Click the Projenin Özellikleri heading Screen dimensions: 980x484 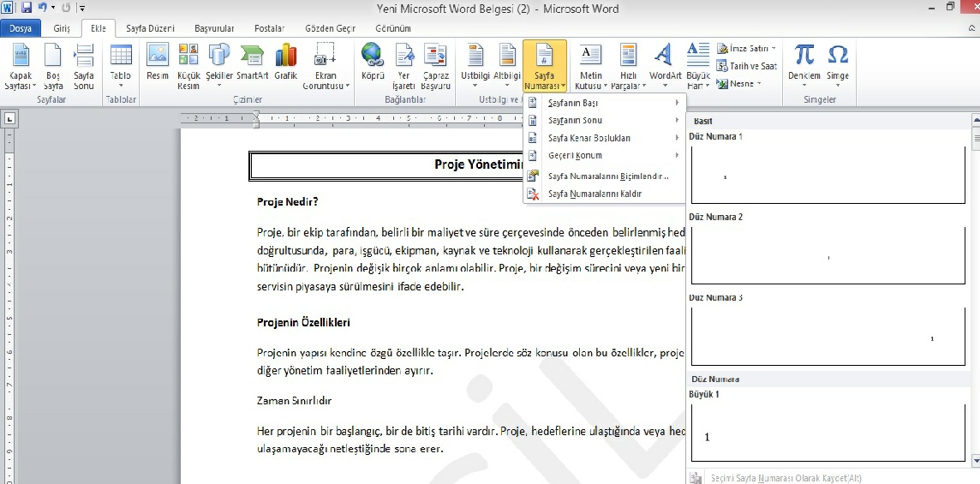point(303,323)
